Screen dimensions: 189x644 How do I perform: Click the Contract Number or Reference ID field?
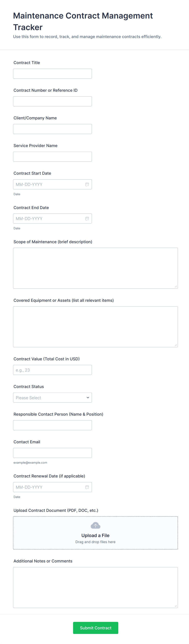click(52, 101)
